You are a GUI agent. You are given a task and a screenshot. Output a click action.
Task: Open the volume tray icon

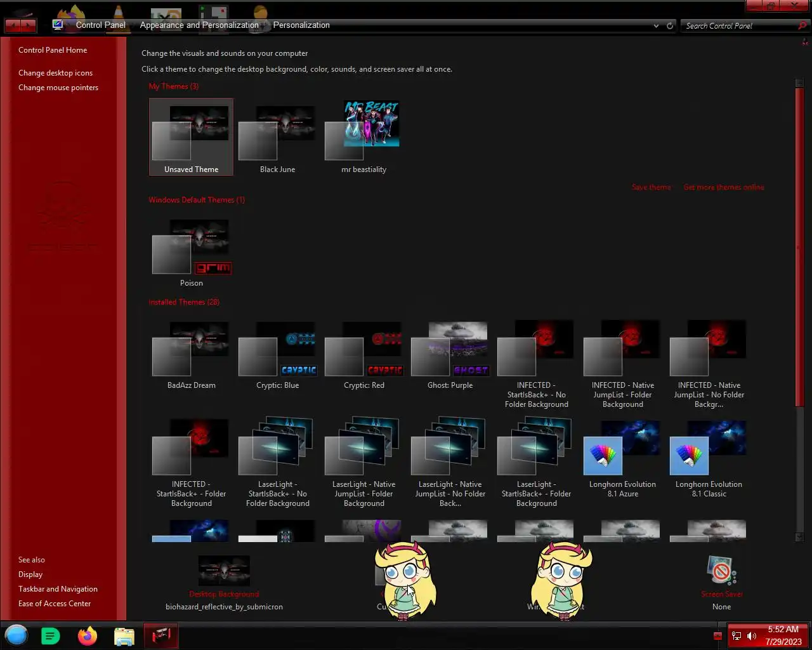(752, 636)
